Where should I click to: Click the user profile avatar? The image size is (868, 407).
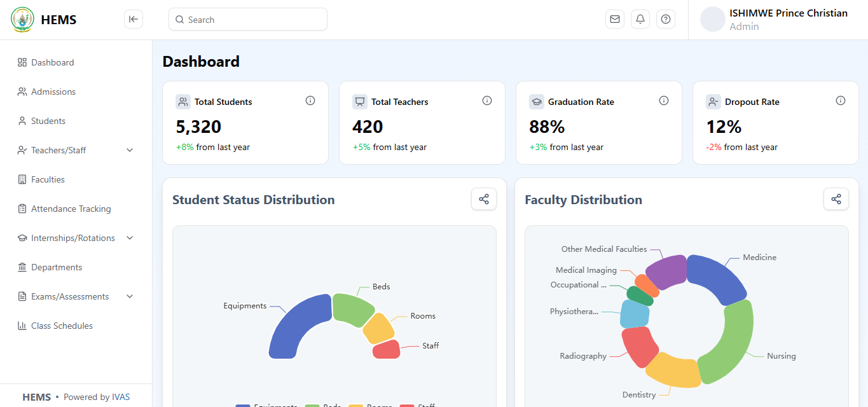pos(712,19)
